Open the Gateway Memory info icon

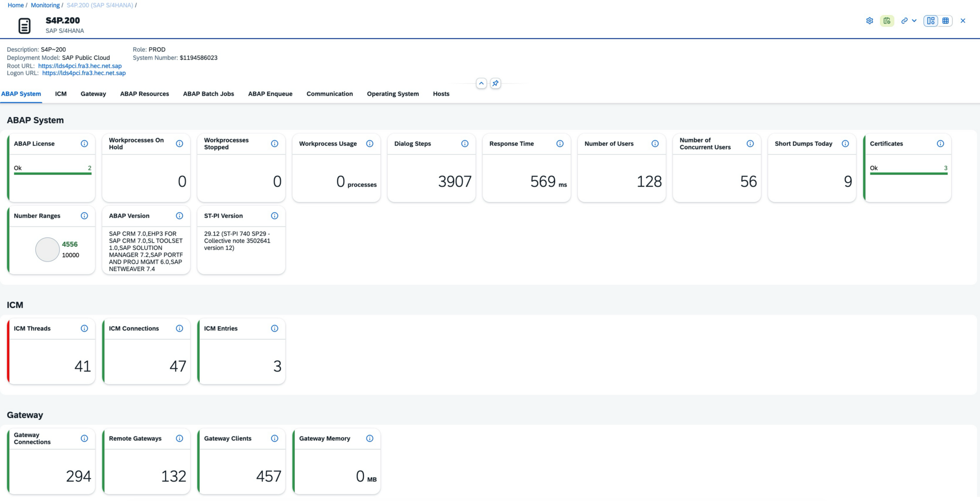click(369, 438)
